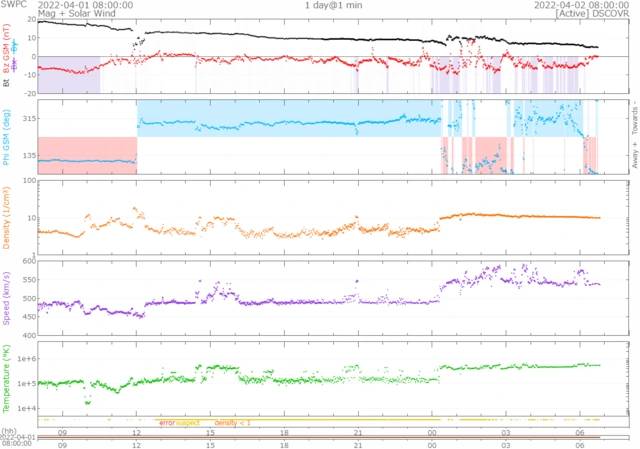Click the 'Towards -' sector label
This screenshot has height=449, width=640.
pyautogui.click(x=635, y=120)
